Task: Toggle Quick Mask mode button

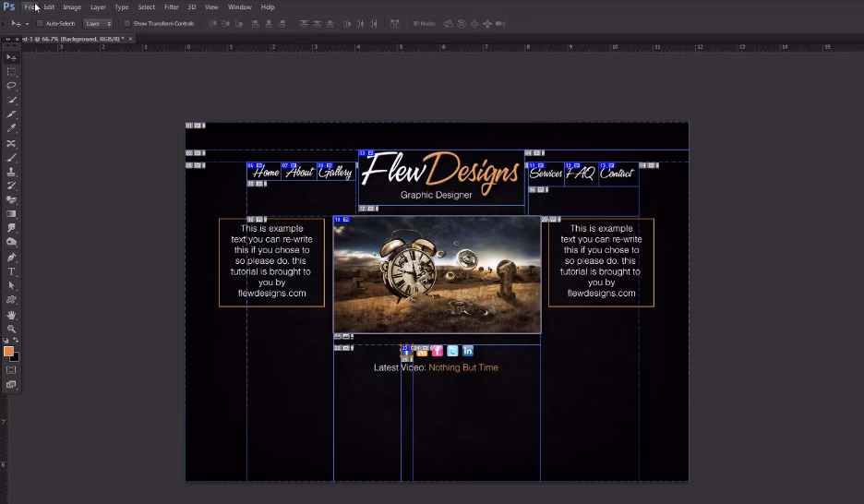Action: click(11, 370)
